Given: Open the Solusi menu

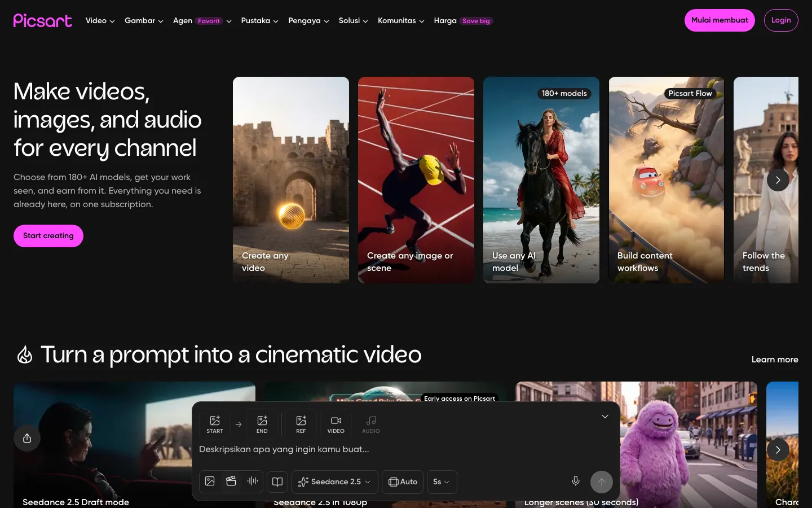Looking at the screenshot, I should [353, 21].
